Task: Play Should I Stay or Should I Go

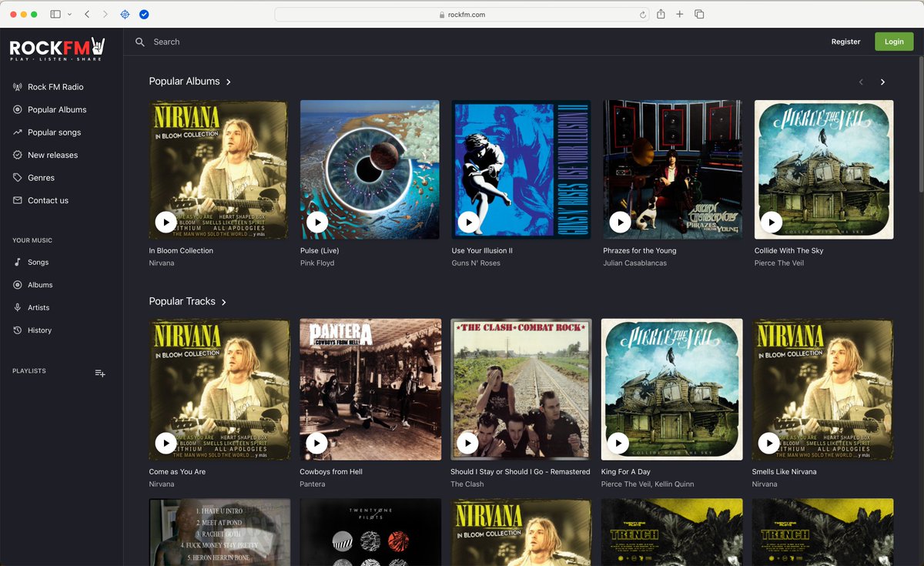Action: coord(467,443)
